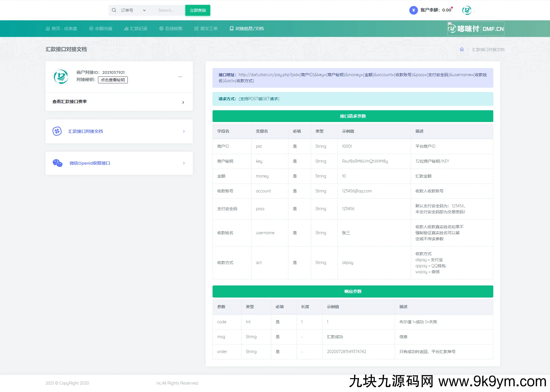The width and height of the screenshot is (550, 392).
Task: Expand 汇款接口对接文档 arrow
Action: click(184, 131)
